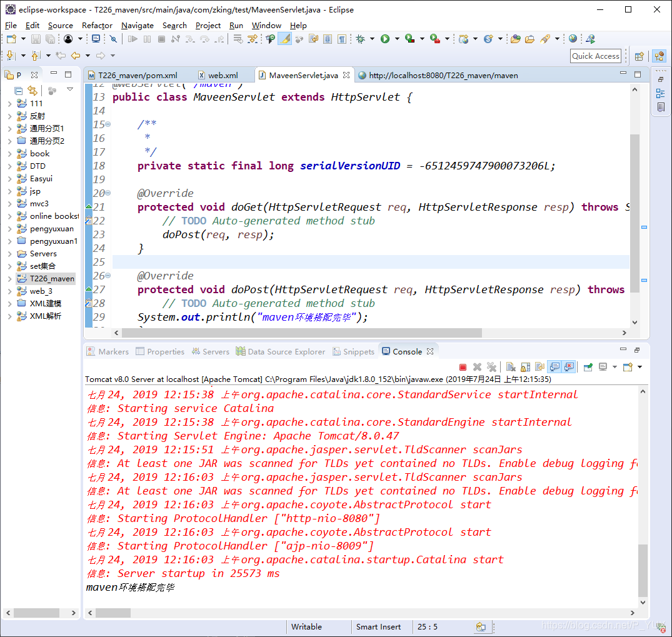Open the Display Selected Console dropdown

(x=614, y=367)
